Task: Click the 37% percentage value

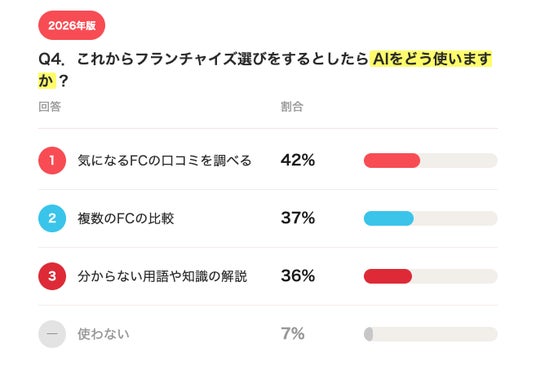Action: click(298, 218)
